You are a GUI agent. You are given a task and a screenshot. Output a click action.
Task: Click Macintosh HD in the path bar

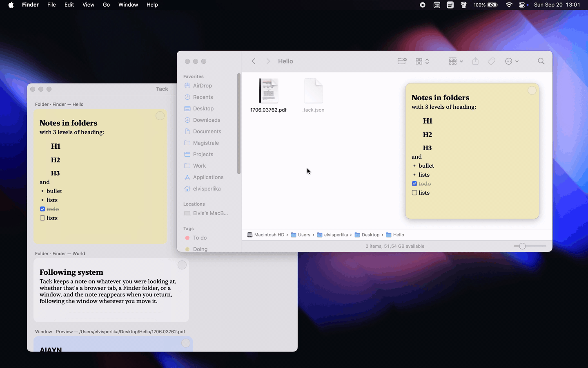[x=265, y=235]
